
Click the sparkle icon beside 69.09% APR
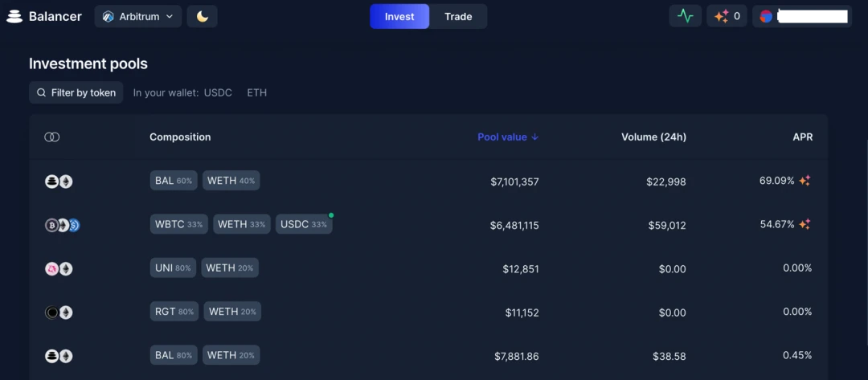point(805,180)
